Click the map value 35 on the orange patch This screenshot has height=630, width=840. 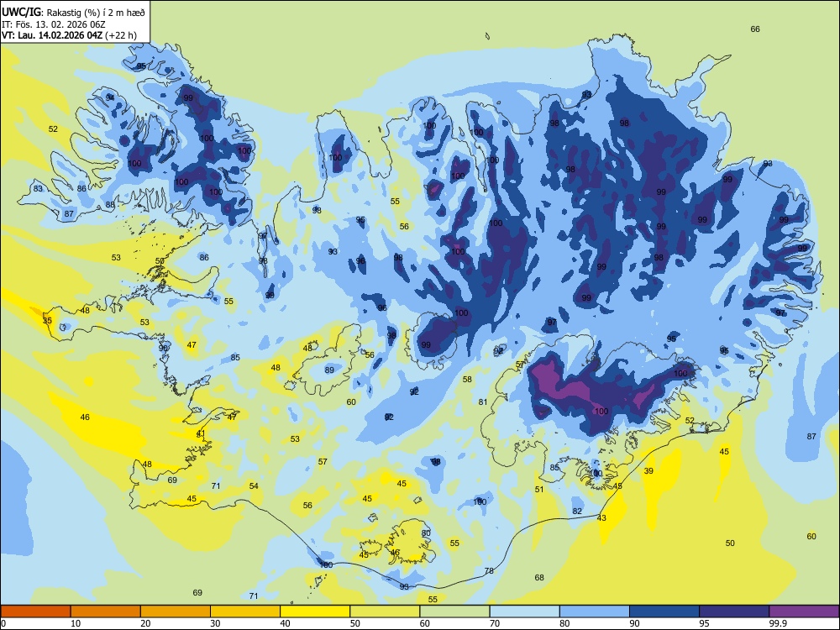[x=47, y=320]
